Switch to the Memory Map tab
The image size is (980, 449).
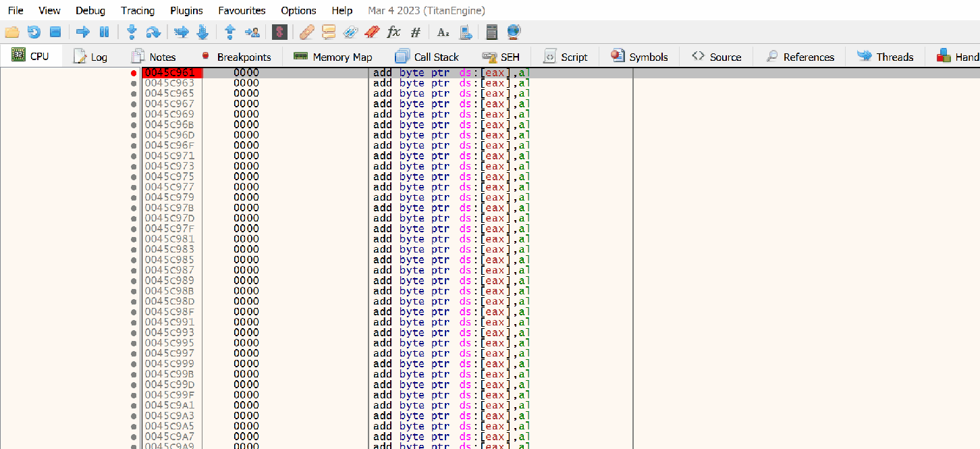333,57
